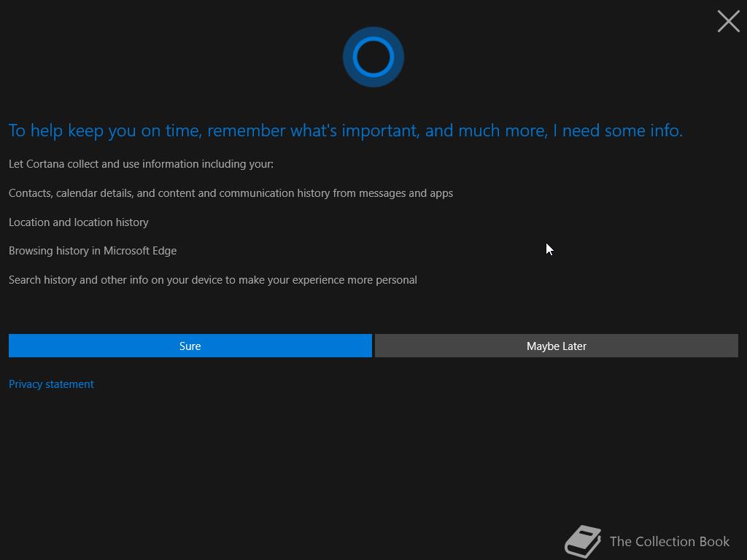Select 'Let Cortana collect and use information' line

[x=141, y=164]
